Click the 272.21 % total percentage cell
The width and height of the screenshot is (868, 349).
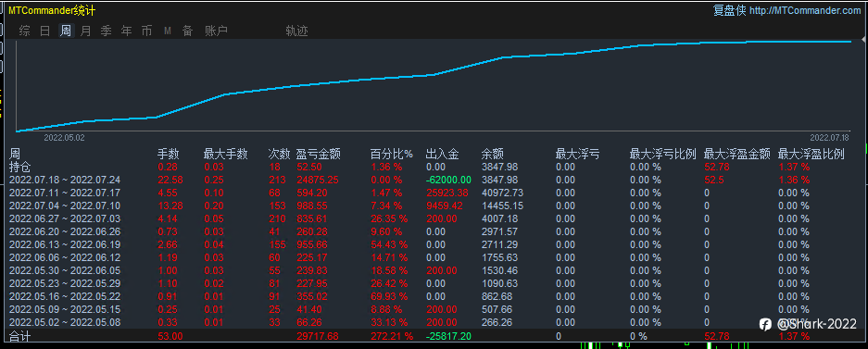click(x=392, y=336)
